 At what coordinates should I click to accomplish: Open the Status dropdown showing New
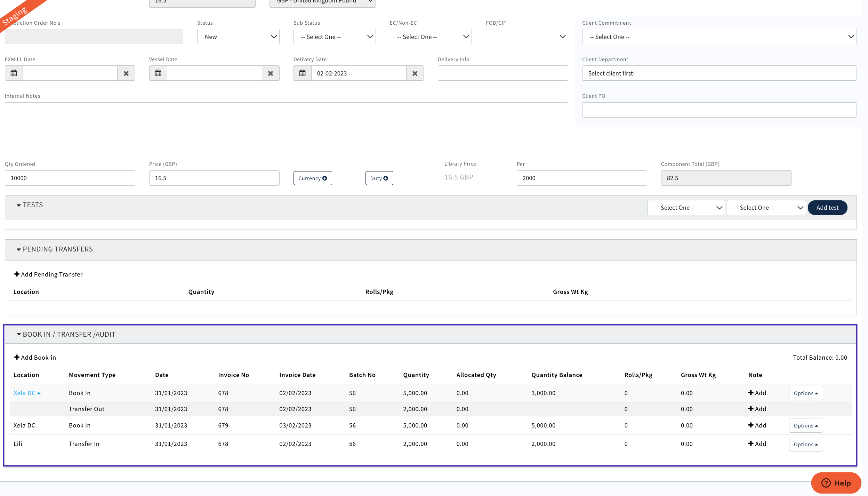[238, 37]
